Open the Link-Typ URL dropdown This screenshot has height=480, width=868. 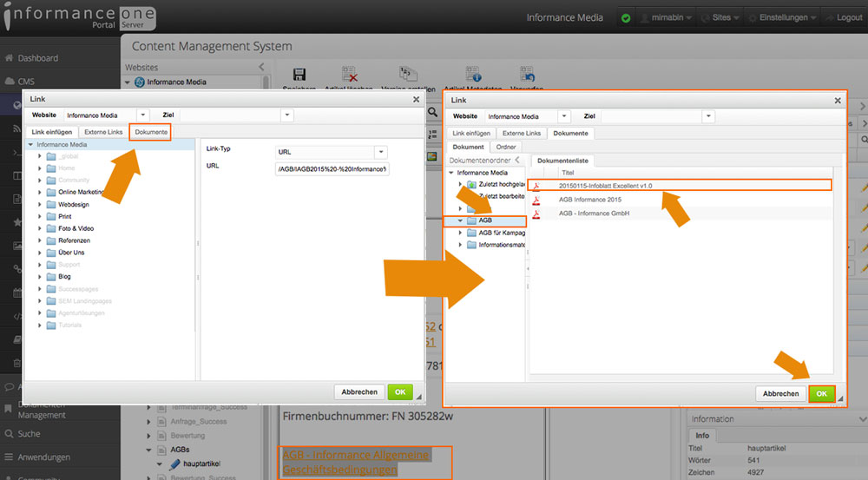[381, 152]
